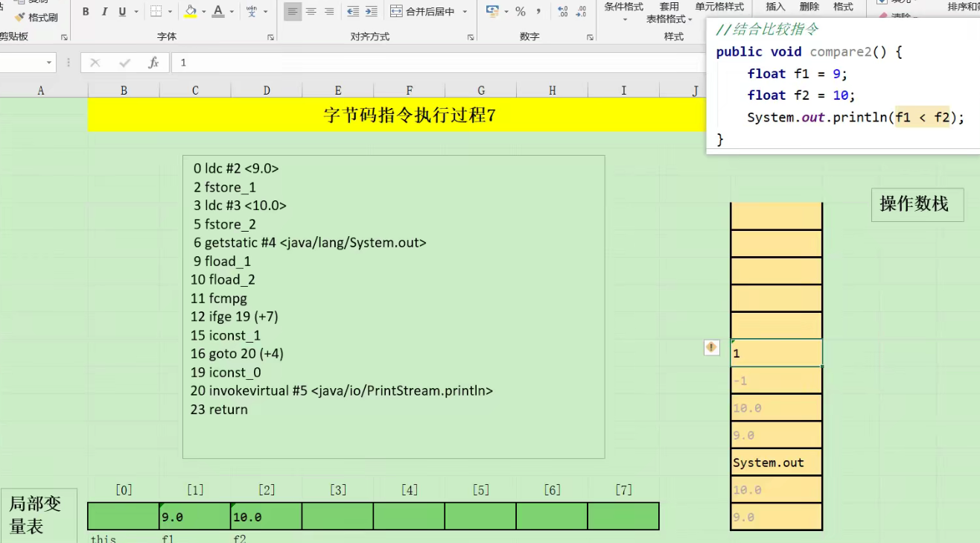Open the 合并后居中 dropdown arrow
Screen dimensions: 980x543
pyautogui.click(x=465, y=12)
